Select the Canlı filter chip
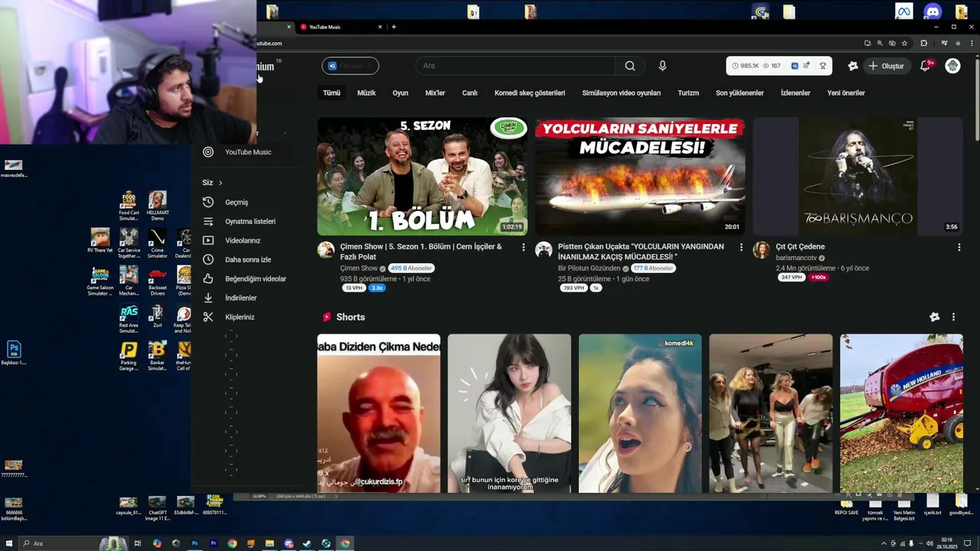This screenshot has width=980, height=551. (x=470, y=93)
